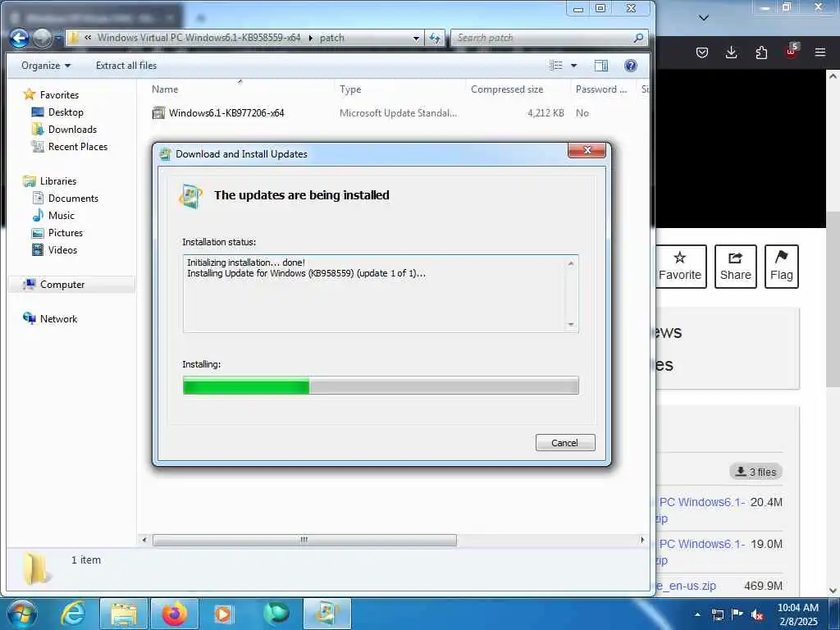Click the Explorer horizontal scrollbar thumb

304,540
